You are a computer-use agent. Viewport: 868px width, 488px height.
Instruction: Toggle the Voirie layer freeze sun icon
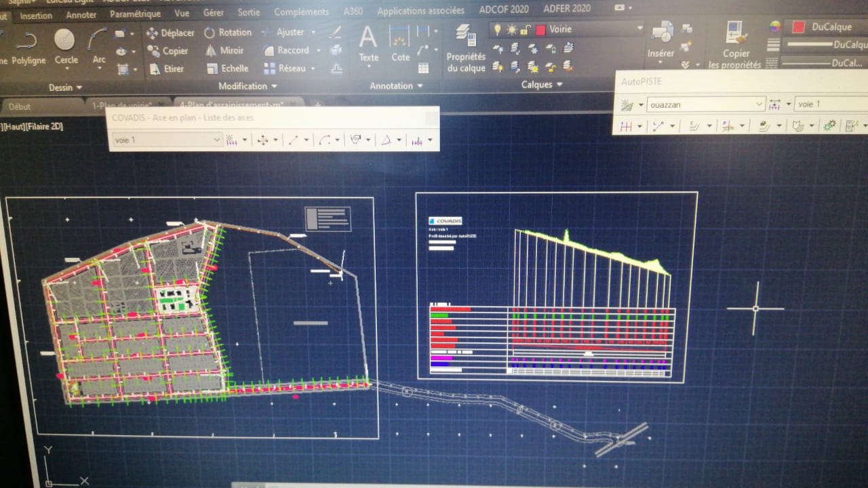(511, 29)
